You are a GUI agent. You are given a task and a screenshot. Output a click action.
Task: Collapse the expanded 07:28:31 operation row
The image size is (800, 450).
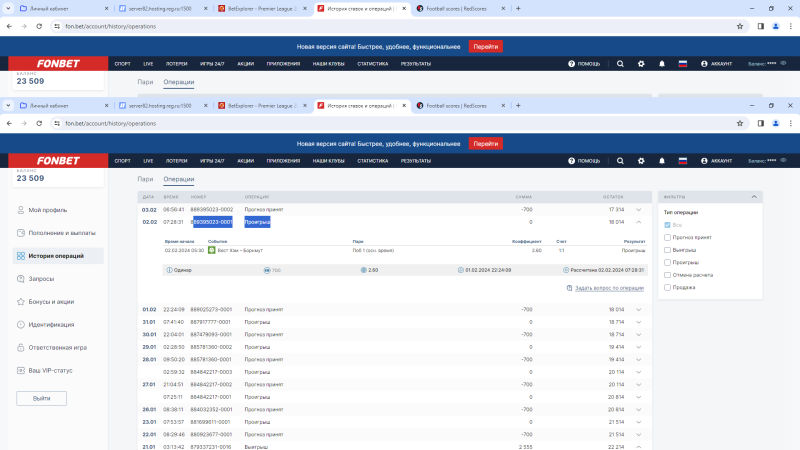638,222
